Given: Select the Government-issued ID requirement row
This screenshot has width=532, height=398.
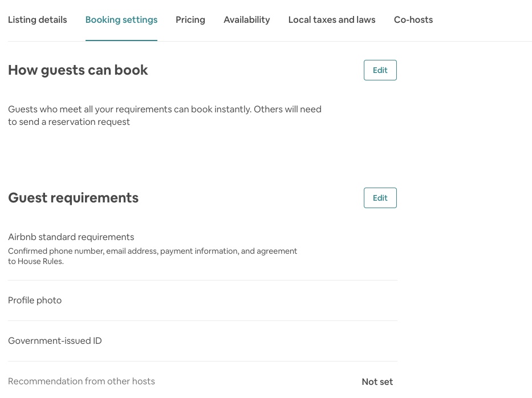Looking at the screenshot, I should (x=55, y=341).
